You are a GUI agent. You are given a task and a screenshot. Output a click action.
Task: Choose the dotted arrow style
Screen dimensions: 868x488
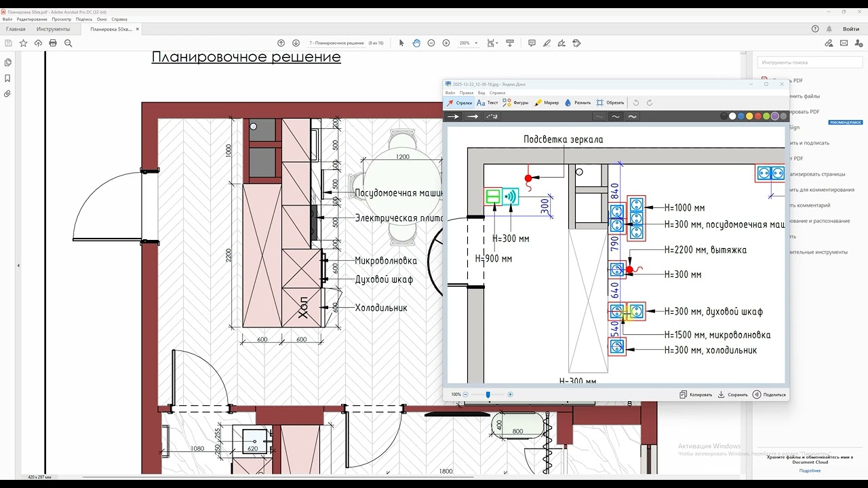coord(492,117)
